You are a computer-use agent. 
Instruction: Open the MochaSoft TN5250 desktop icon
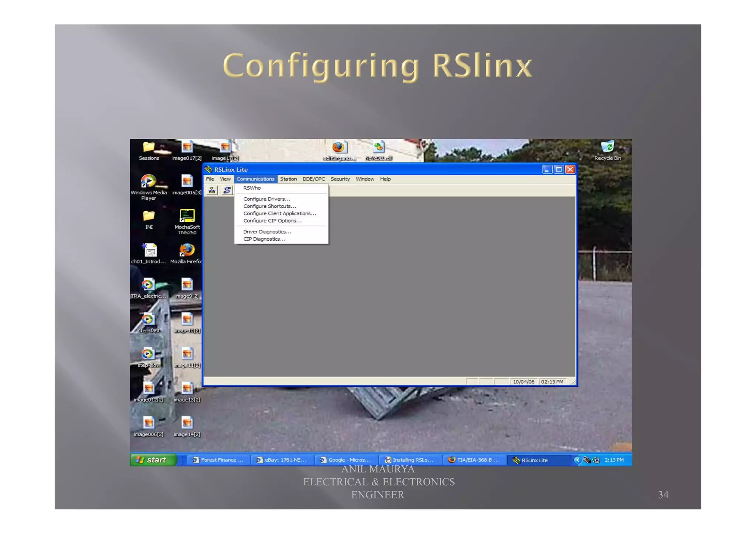coord(187,216)
